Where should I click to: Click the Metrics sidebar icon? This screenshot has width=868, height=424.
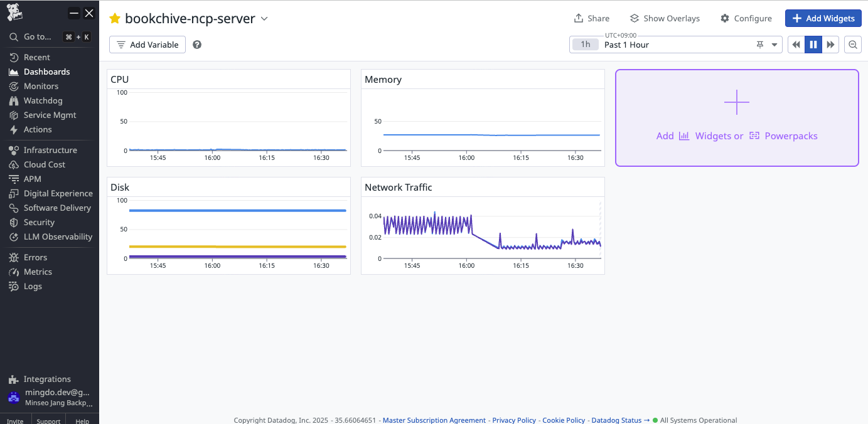(14, 272)
